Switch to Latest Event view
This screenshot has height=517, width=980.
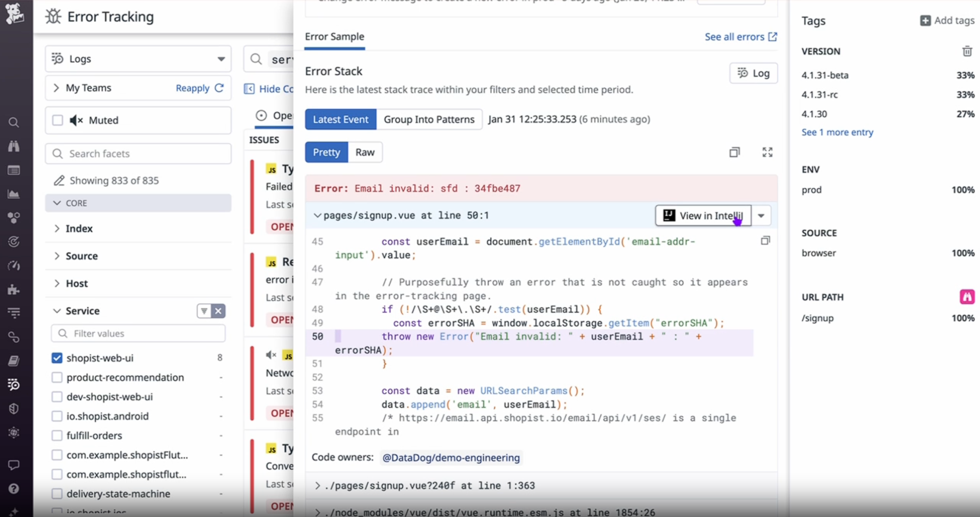tap(340, 119)
